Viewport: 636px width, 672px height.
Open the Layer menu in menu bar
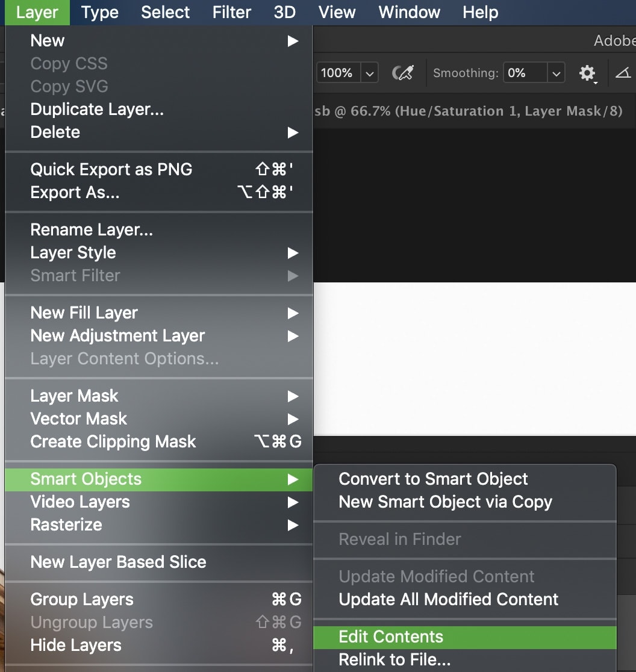pos(37,13)
